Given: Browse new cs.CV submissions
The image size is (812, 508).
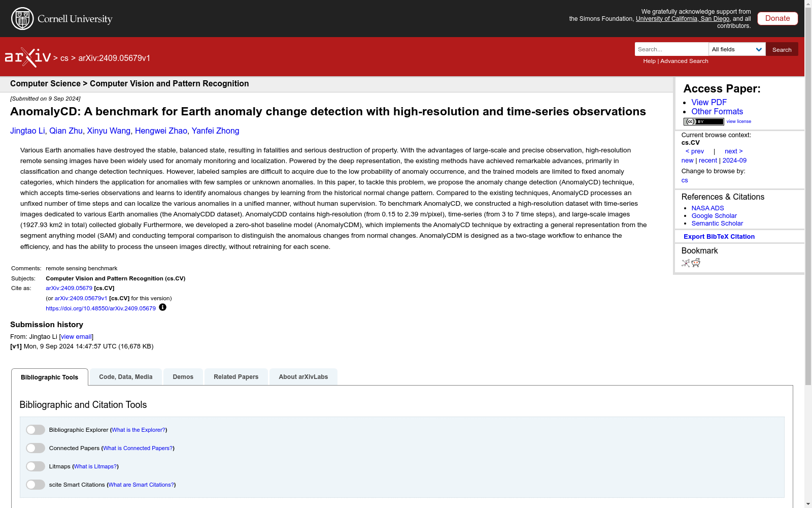Looking at the screenshot, I should (x=687, y=161).
